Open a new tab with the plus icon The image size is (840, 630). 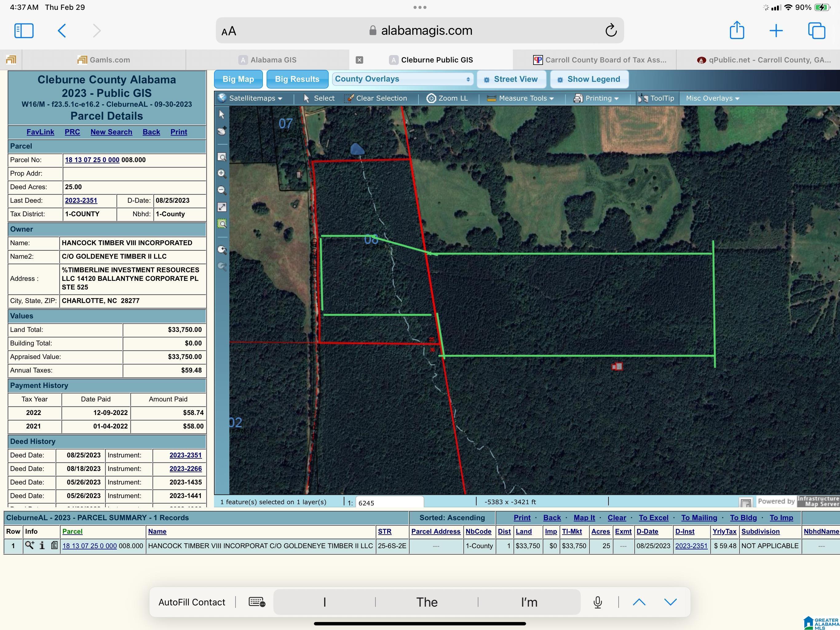[x=776, y=30]
